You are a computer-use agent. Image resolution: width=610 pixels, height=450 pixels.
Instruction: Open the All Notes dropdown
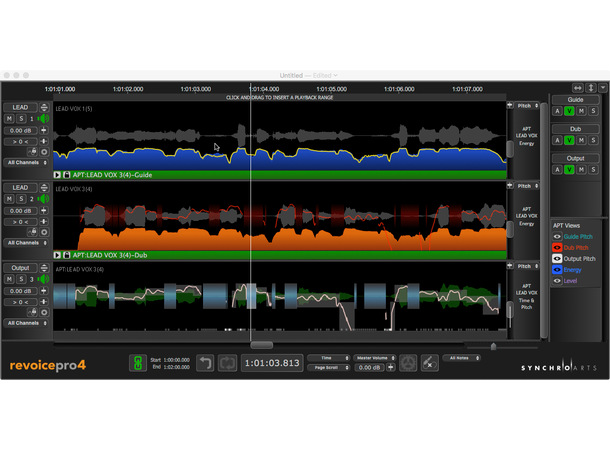point(462,358)
